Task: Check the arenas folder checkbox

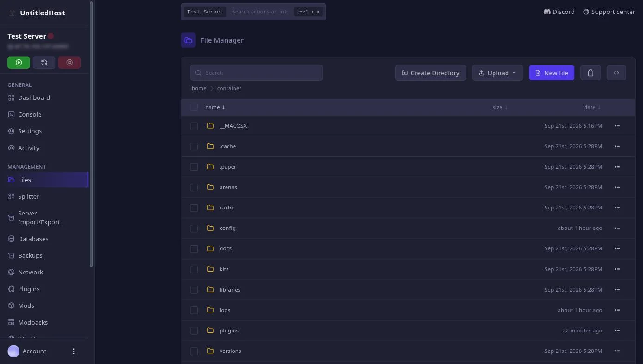Action: (x=194, y=188)
